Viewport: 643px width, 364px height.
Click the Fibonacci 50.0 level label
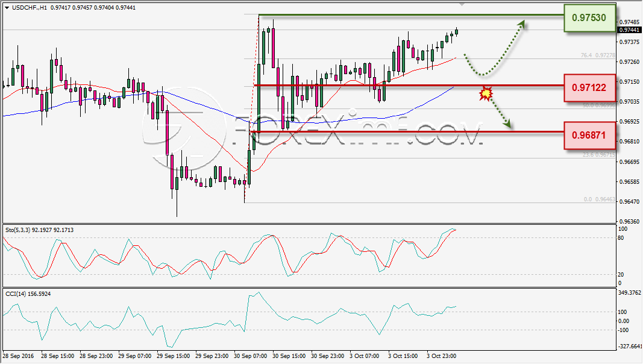[599, 105]
